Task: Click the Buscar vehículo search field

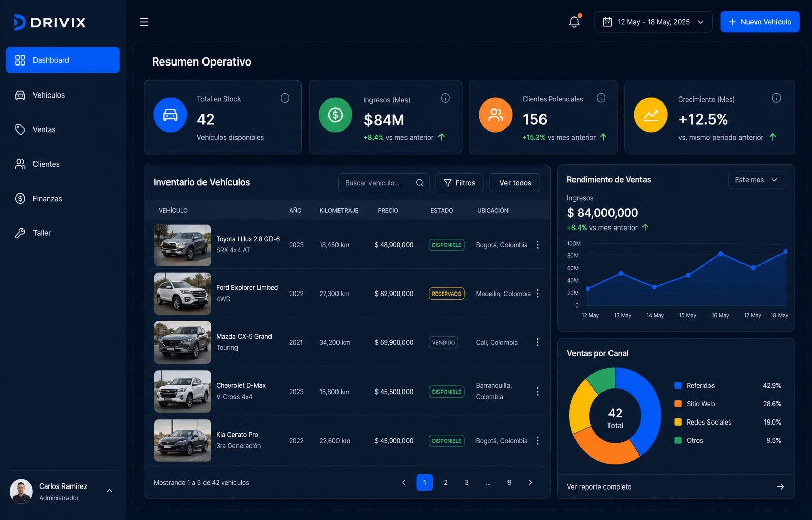Action: [384, 183]
